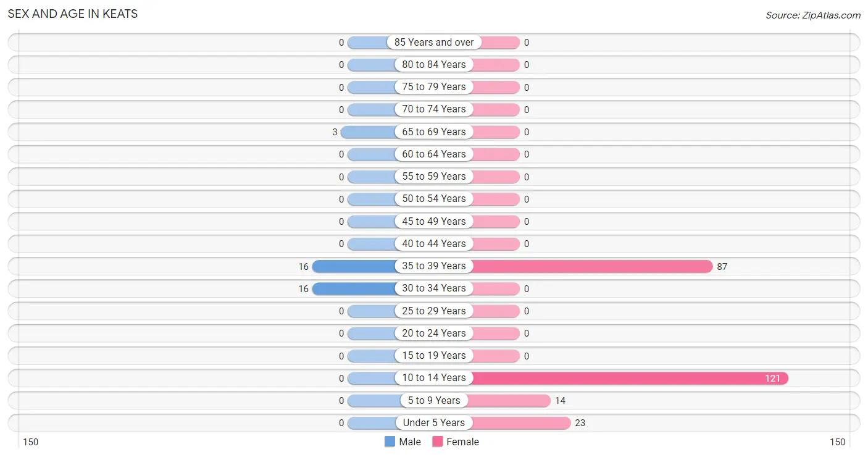Click the blue Male legend swatch
This screenshot has height=457, width=868.
(x=390, y=442)
